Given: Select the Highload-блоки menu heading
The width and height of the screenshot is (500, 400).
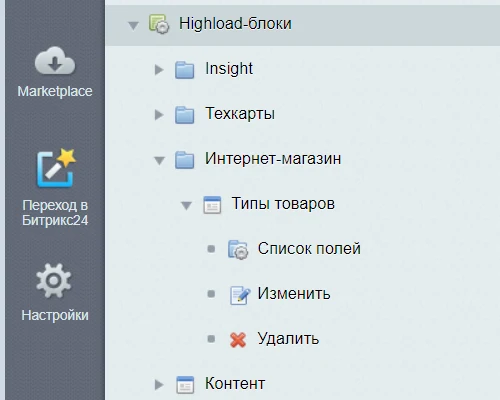Looking at the screenshot, I should pos(235,24).
